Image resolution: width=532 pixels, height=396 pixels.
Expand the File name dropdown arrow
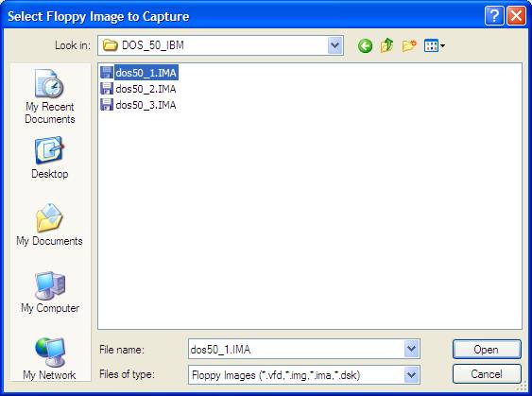click(x=412, y=349)
